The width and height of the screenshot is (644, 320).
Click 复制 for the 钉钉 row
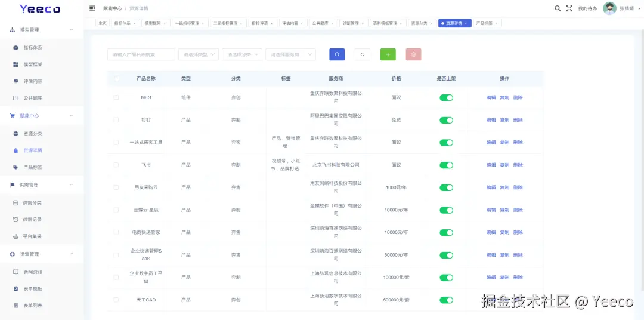pos(504,120)
